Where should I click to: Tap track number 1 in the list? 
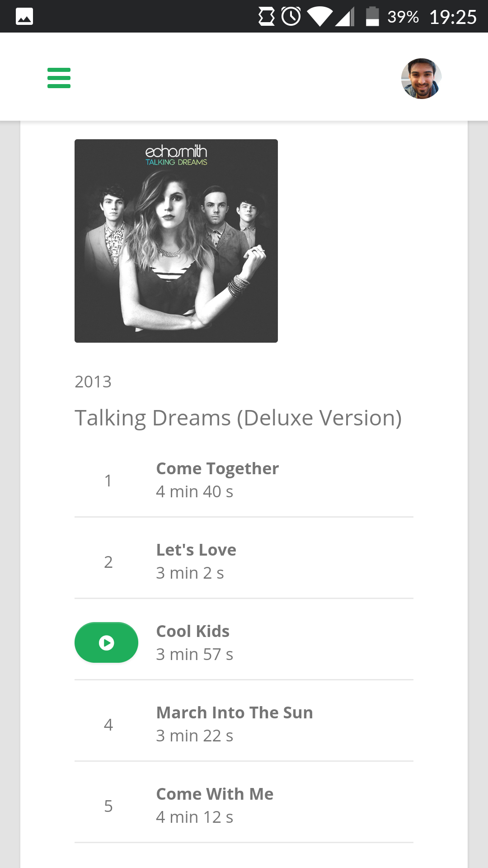[x=108, y=481]
